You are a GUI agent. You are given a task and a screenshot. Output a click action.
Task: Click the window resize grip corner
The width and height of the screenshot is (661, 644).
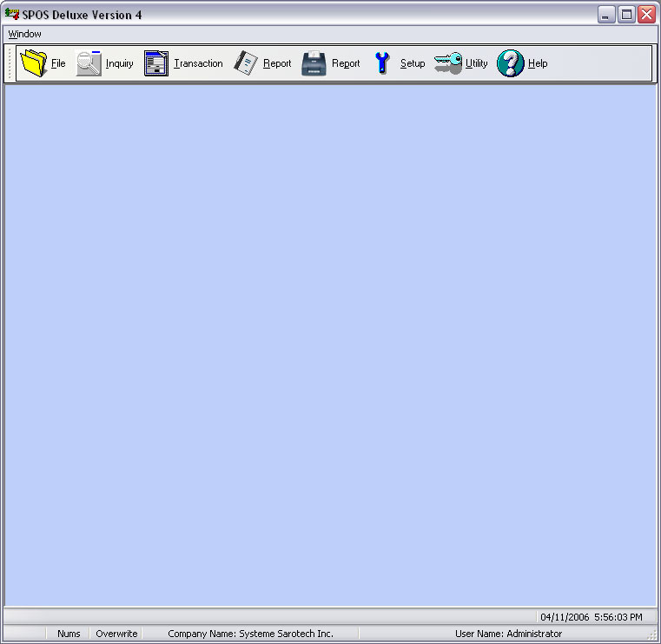coord(653,635)
